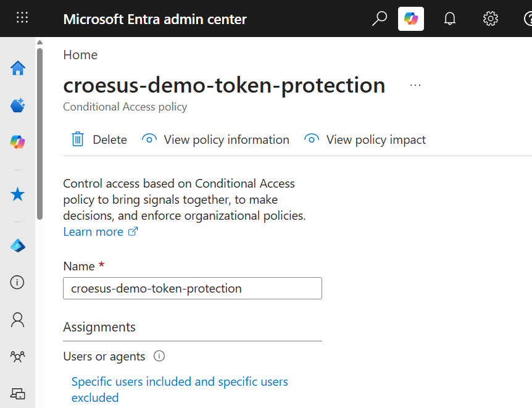The width and height of the screenshot is (532, 408).
Task: Click the croesus-demo-token-protection page title
Action: pyautogui.click(x=224, y=85)
